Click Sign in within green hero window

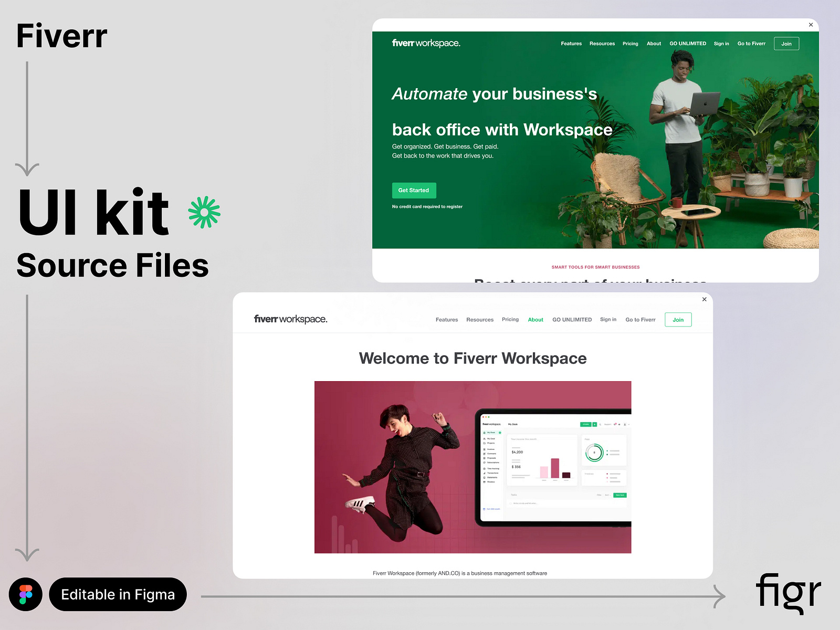pyautogui.click(x=721, y=44)
